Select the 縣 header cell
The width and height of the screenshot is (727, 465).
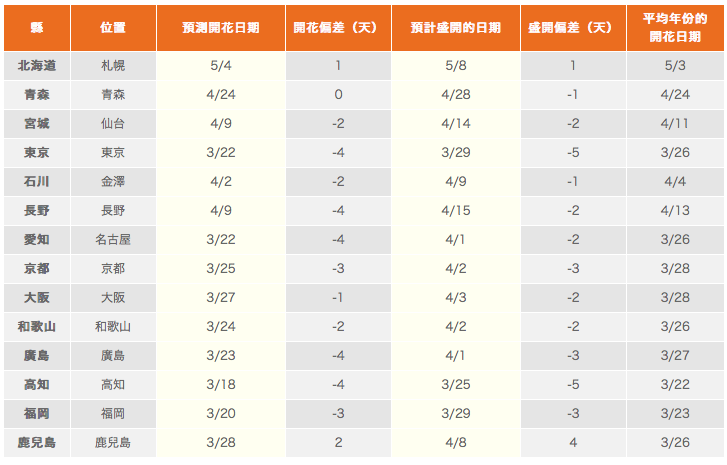click(x=37, y=28)
